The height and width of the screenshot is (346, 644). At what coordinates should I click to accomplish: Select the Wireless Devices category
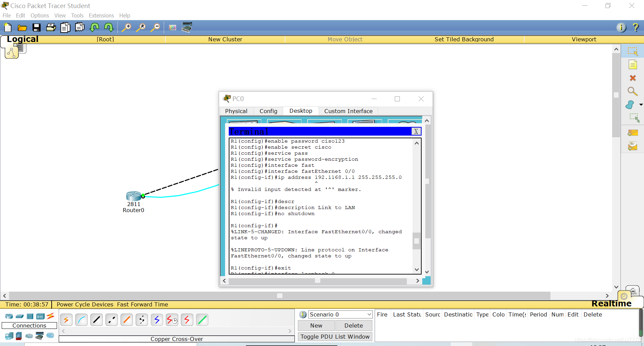pyautogui.click(x=40, y=316)
